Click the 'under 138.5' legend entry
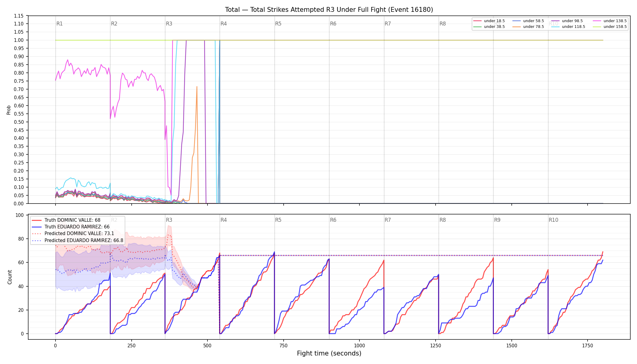Image resolution: width=637 pixels, height=364 pixels. (x=610, y=21)
